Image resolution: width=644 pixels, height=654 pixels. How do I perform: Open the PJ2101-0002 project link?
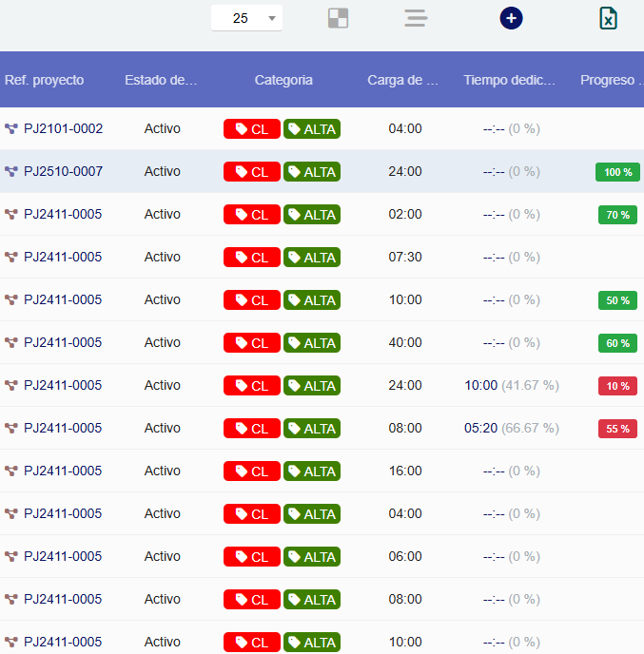[x=63, y=128]
